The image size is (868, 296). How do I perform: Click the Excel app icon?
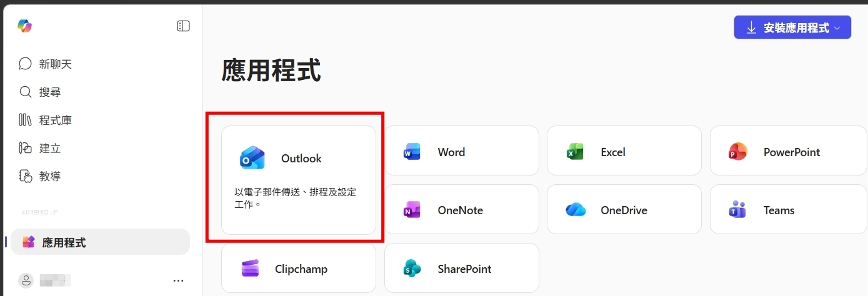[575, 152]
